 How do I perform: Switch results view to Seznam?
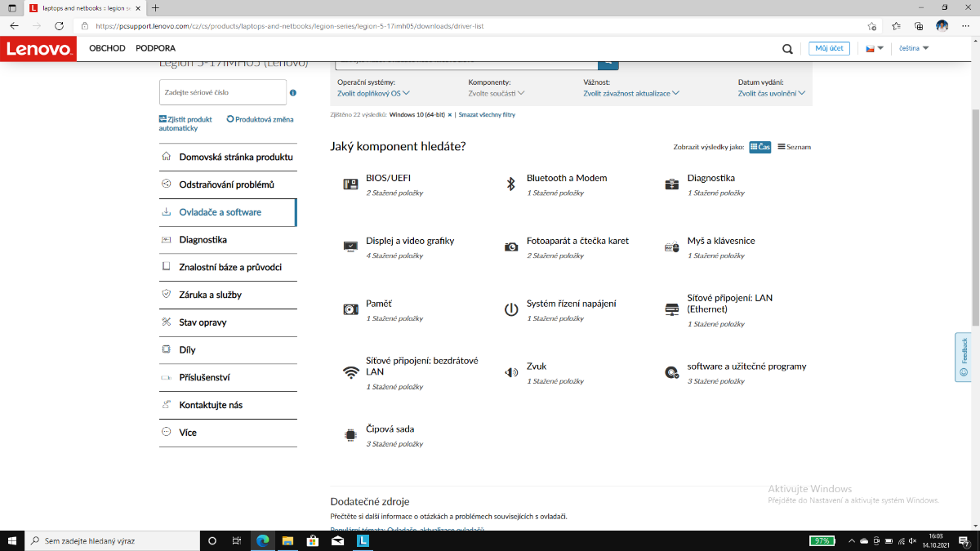[794, 147]
